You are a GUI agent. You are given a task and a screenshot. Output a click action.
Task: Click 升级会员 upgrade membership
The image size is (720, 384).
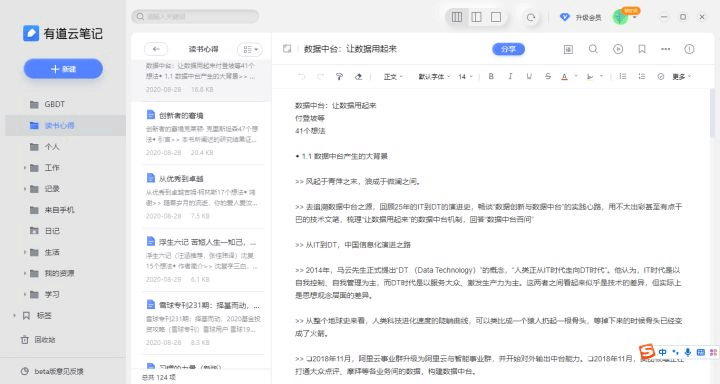[x=588, y=17]
